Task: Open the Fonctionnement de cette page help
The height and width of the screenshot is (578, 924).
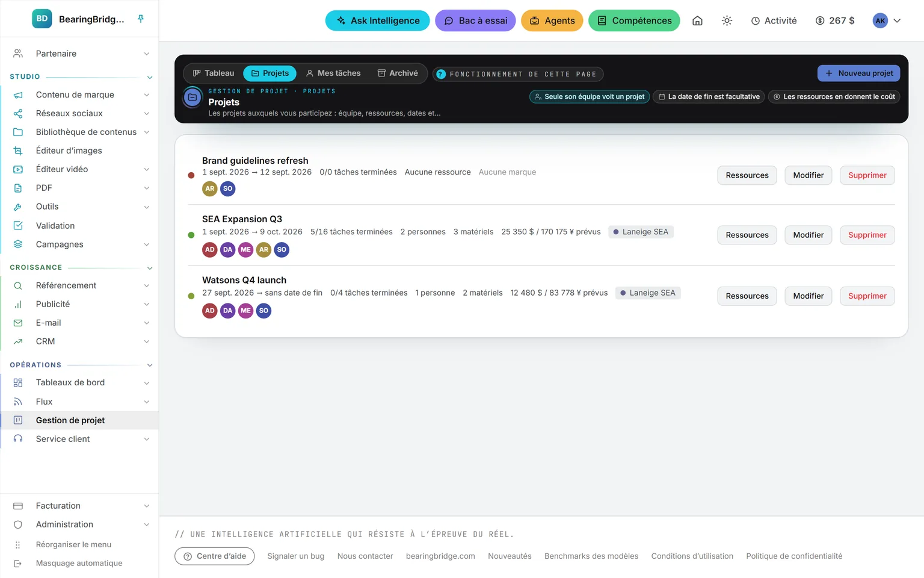Action: click(518, 74)
